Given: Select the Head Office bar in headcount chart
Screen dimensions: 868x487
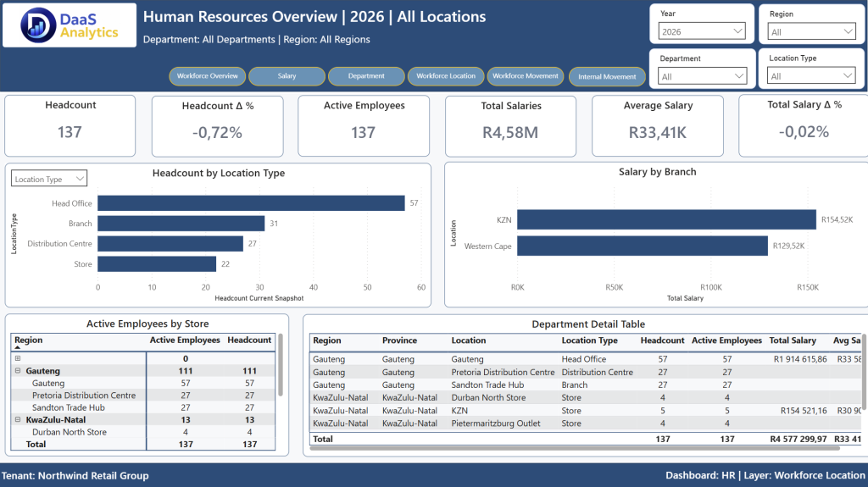Looking at the screenshot, I should (x=251, y=203).
